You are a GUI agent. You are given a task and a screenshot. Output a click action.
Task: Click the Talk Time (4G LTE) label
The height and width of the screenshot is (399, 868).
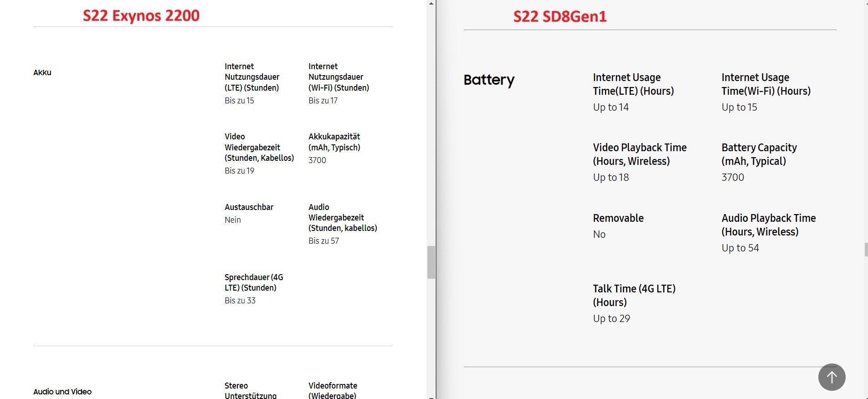634,295
